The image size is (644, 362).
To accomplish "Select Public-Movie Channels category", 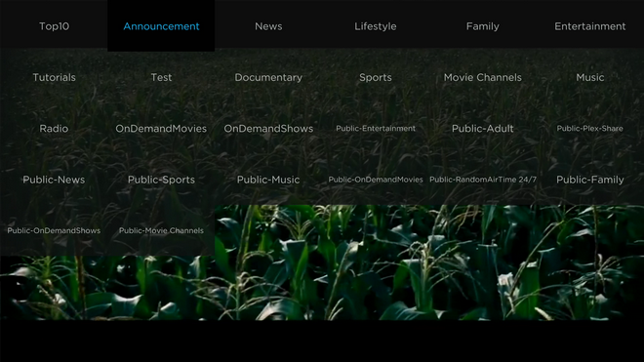I will click(161, 230).
